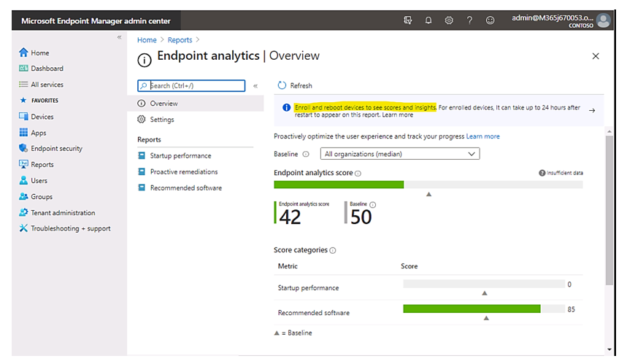Screen dimensions: 627x364
Task: Open the enrollment notice arrow
Action: pyautogui.click(x=592, y=110)
